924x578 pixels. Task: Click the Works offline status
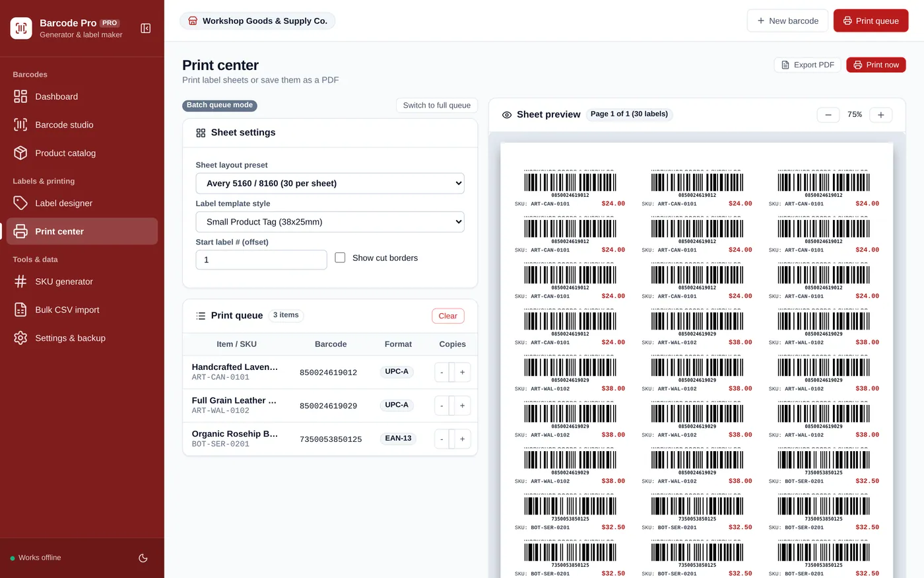click(x=36, y=558)
